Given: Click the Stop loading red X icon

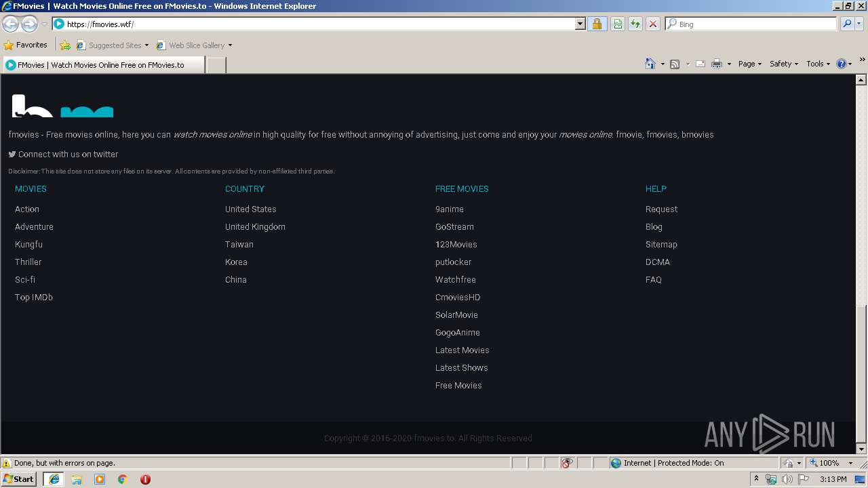Looking at the screenshot, I should coord(653,24).
